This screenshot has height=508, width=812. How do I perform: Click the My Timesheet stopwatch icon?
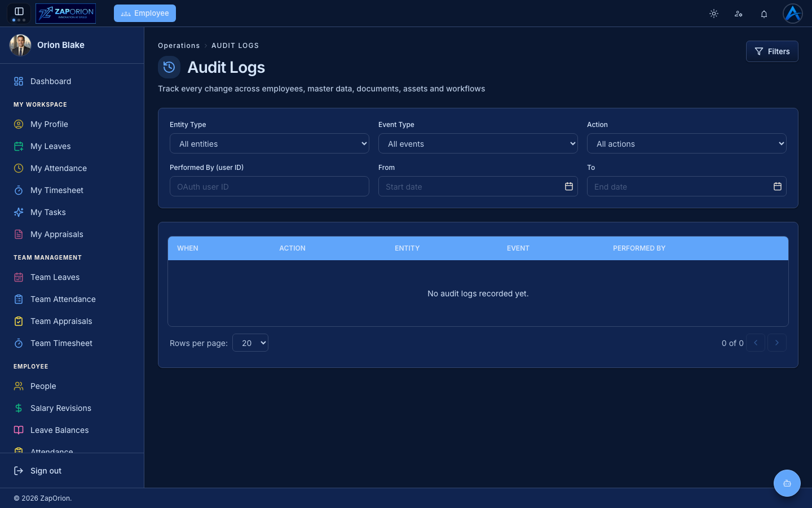19,190
